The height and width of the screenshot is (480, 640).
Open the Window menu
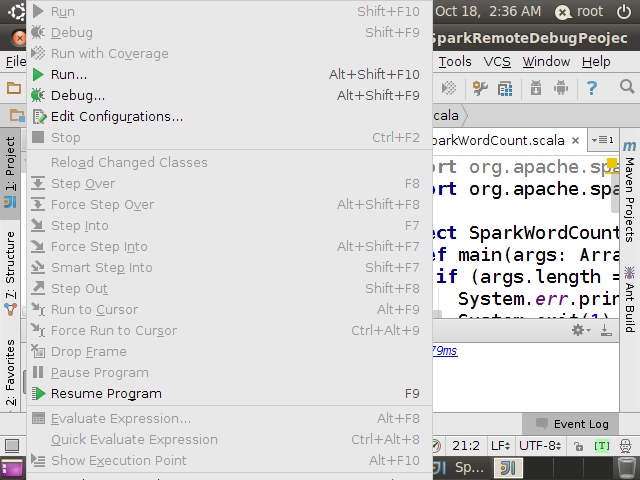point(546,62)
